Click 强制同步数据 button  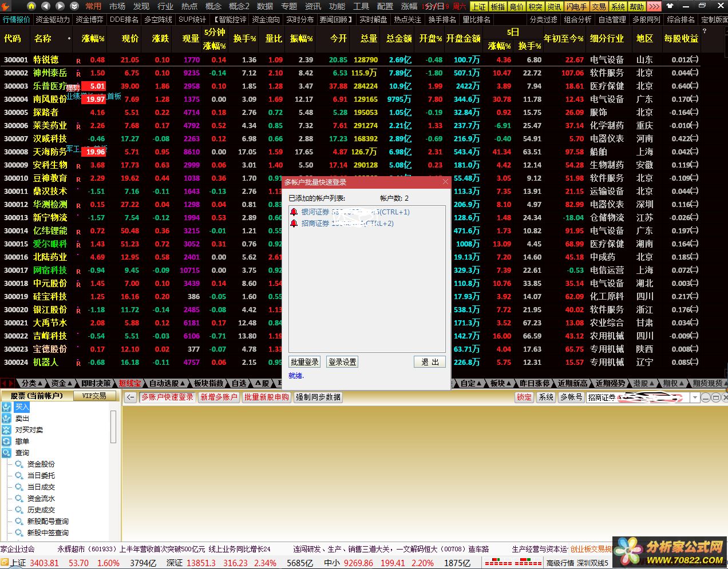click(318, 397)
